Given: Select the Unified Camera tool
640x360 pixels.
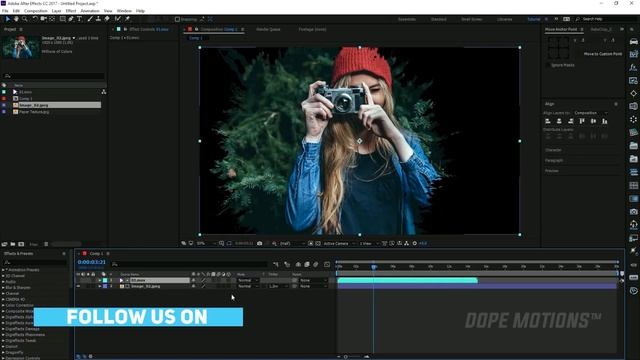Looking at the screenshot, I should coord(43,19).
